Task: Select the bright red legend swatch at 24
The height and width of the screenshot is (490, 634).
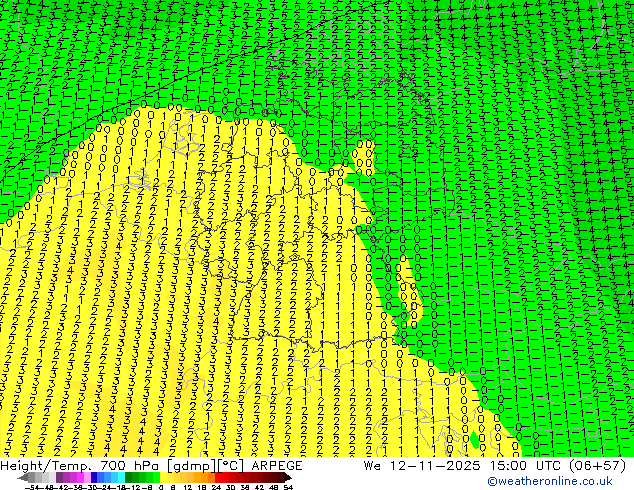Action: pos(218,478)
